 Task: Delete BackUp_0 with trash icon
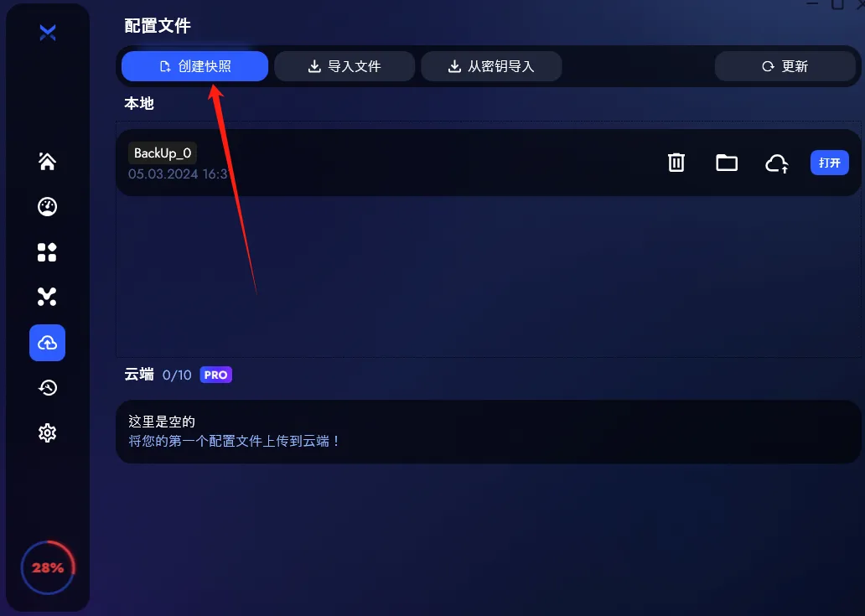pos(676,163)
